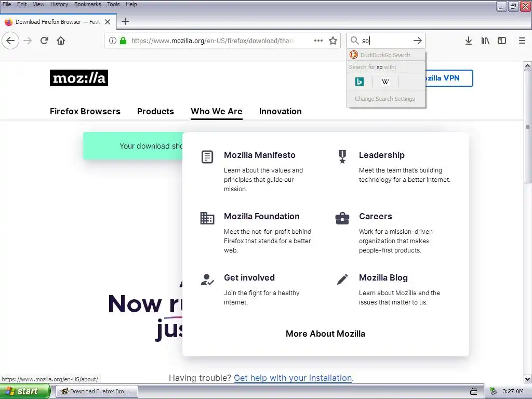532x399 pixels.
Task: Click the Mozilla Manifesto document icon
Action: [207, 157]
